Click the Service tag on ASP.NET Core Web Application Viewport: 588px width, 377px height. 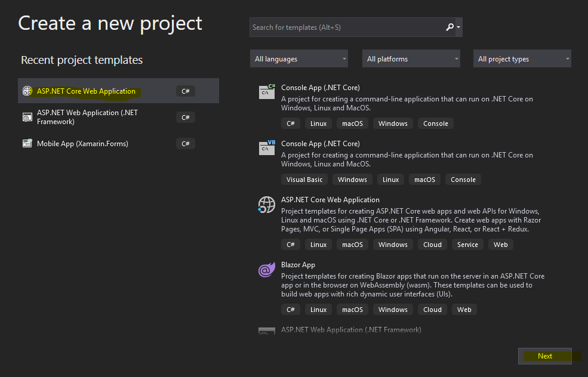coord(467,245)
